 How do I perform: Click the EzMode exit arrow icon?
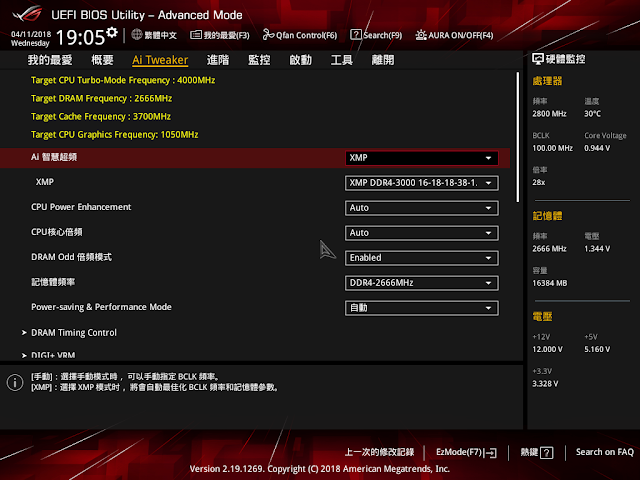(x=491, y=453)
